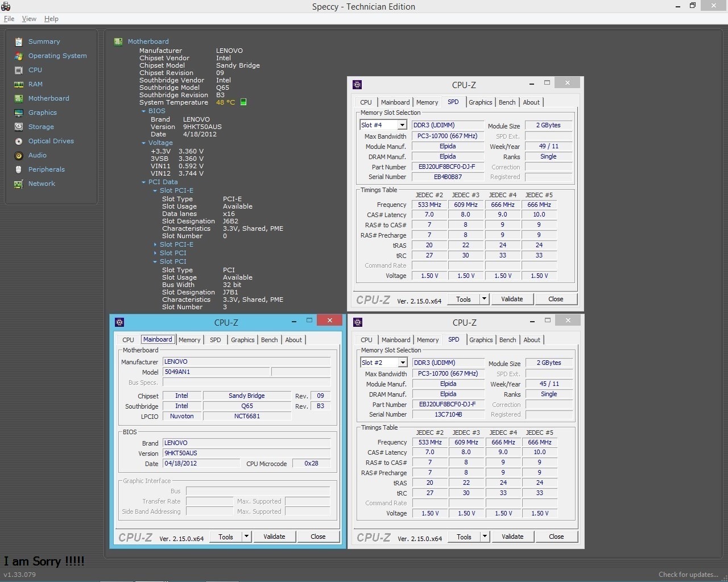Image resolution: width=728 pixels, height=582 pixels.
Task: Click Validate in Slot #4 CPU-Z window
Action: [x=512, y=299]
